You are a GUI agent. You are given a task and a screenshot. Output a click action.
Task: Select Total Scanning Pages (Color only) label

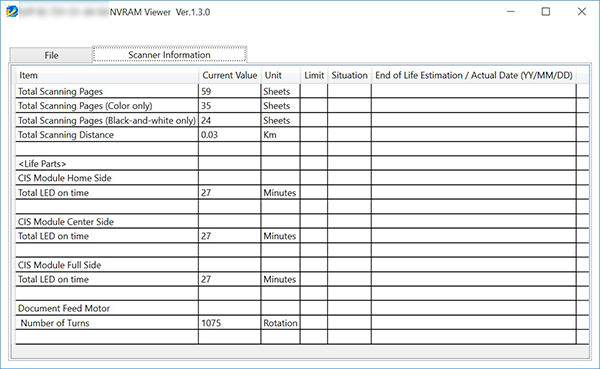coord(85,106)
